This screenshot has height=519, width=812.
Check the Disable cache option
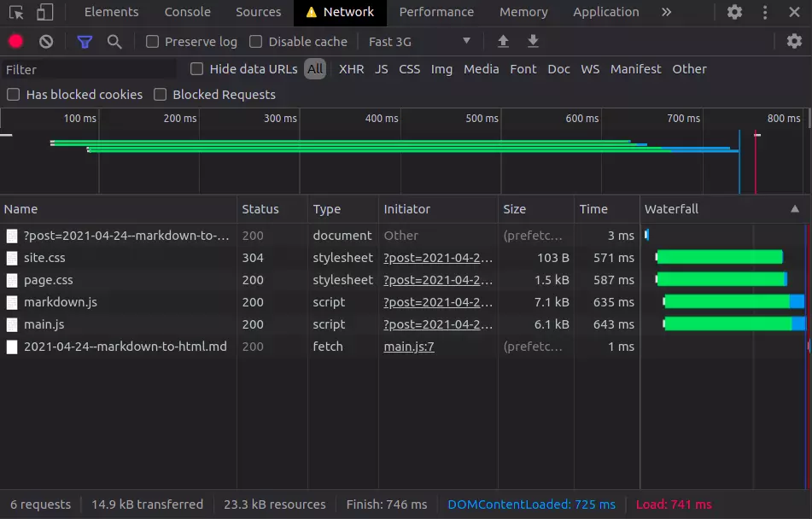pos(256,42)
